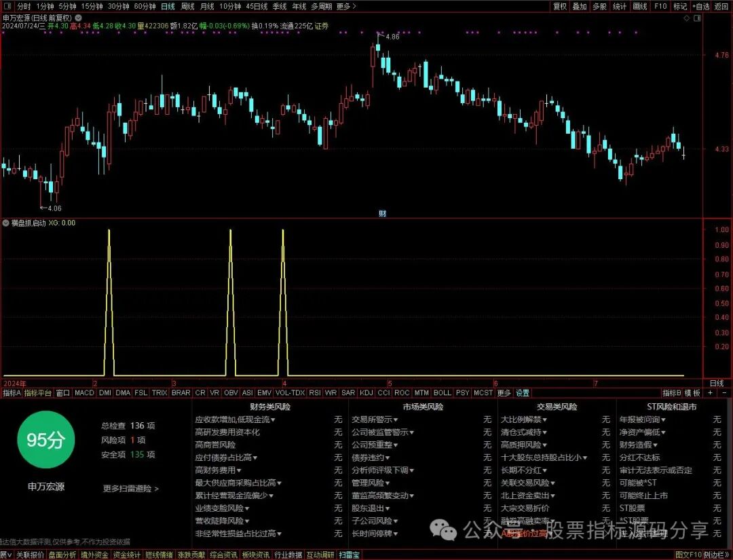The height and width of the screenshot is (560, 733).
Task: Open the 资金统计 bottom tab
Action: coord(127,555)
